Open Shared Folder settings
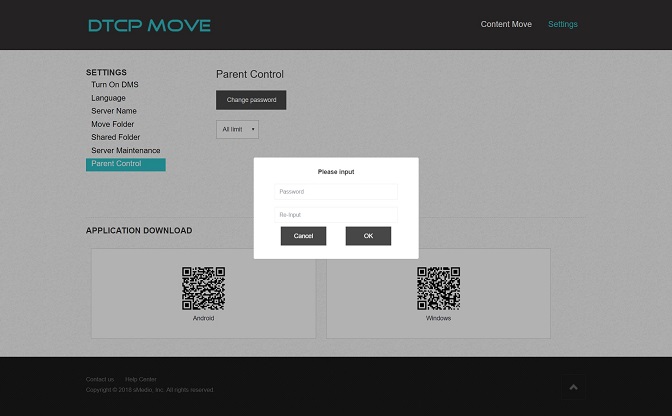This screenshot has width=672, height=416. [115, 137]
